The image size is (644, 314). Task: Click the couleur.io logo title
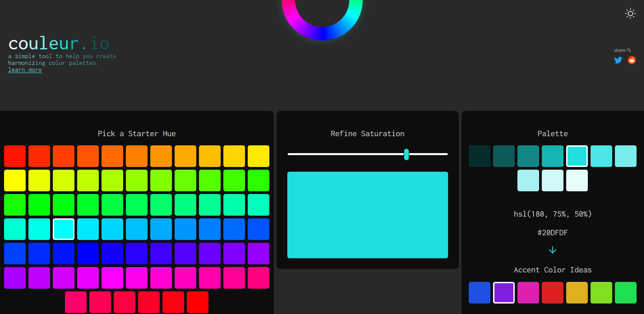(59, 43)
